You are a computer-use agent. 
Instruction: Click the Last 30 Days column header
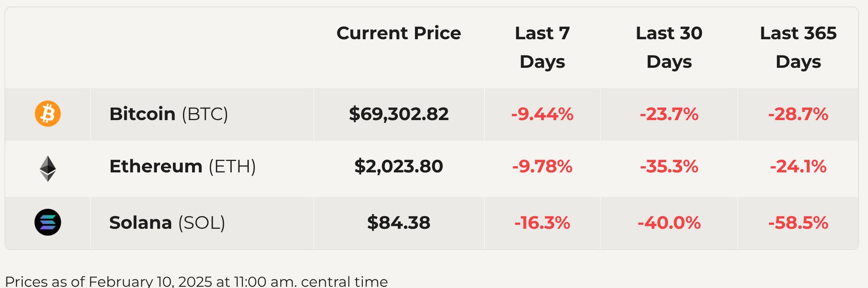669,47
